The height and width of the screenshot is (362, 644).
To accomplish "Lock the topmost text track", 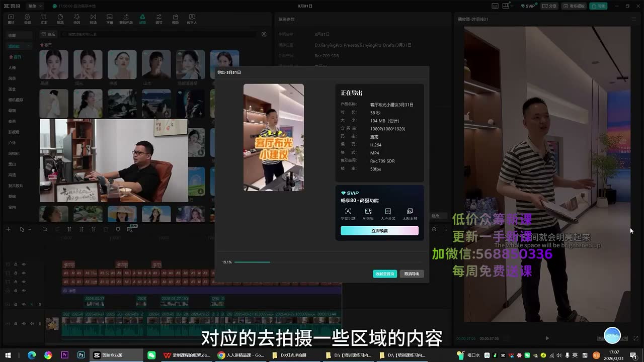I will (16, 264).
